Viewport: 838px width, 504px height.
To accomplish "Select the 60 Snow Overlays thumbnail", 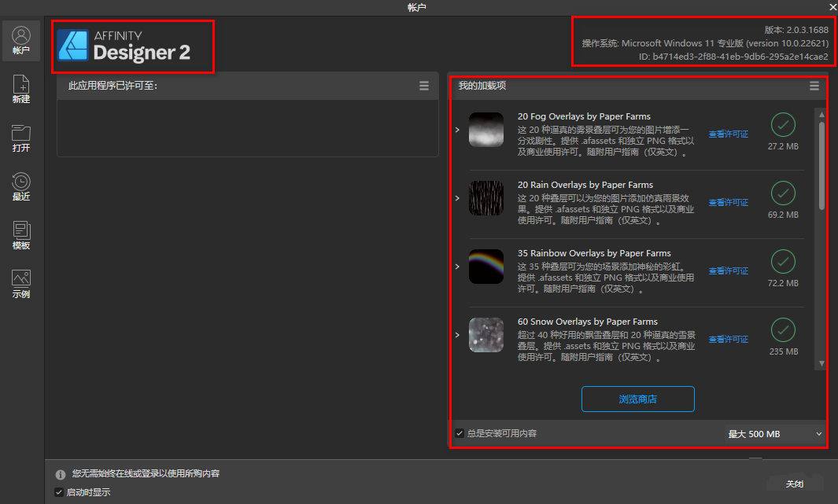I will 486,335.
